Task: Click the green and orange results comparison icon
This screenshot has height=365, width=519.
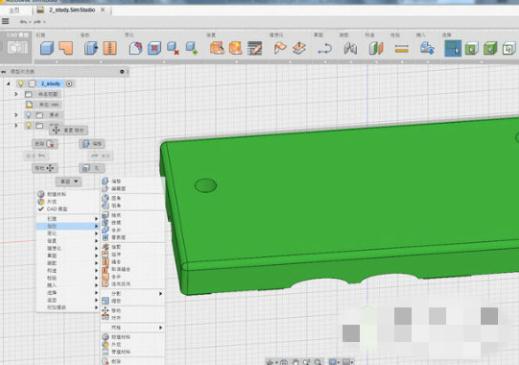Action: 376,49
